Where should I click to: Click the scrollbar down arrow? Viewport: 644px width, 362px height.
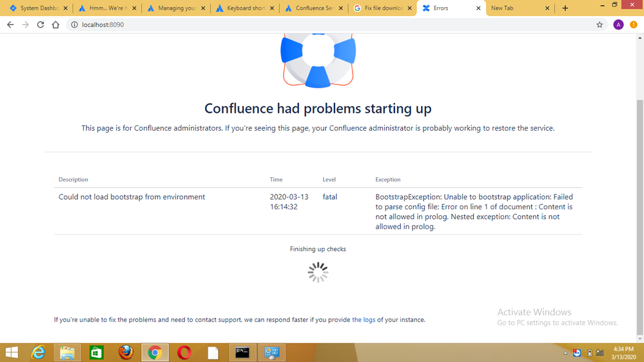640,339
